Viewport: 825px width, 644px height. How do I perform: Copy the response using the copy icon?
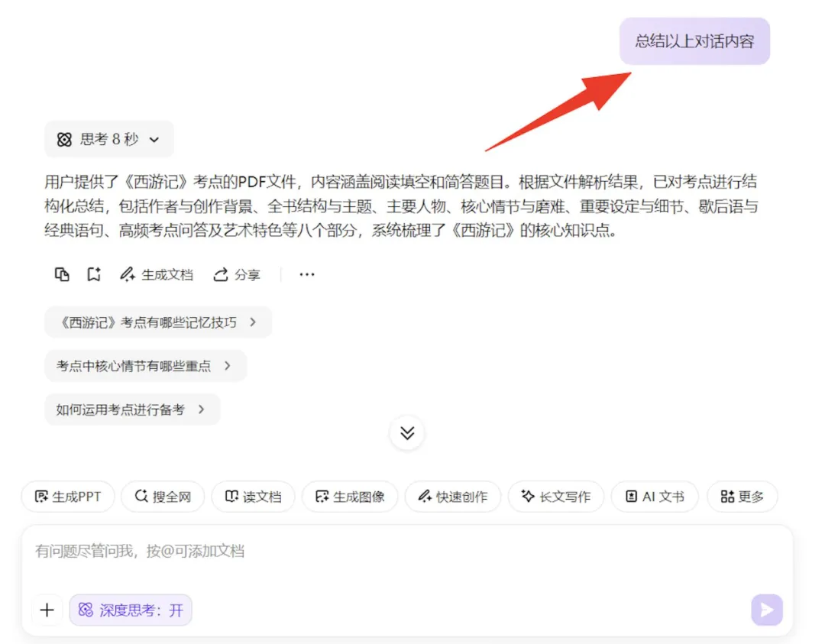tap(62, 274)
